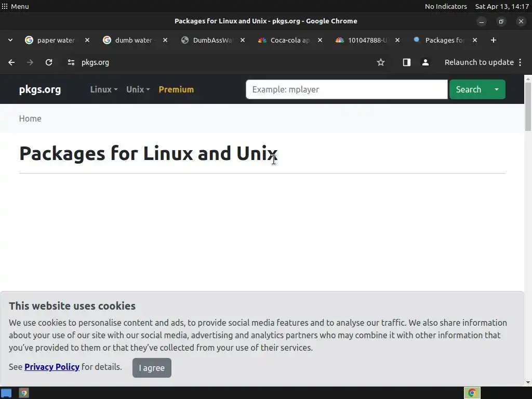Open the Search button dropdown arrow

497,89
